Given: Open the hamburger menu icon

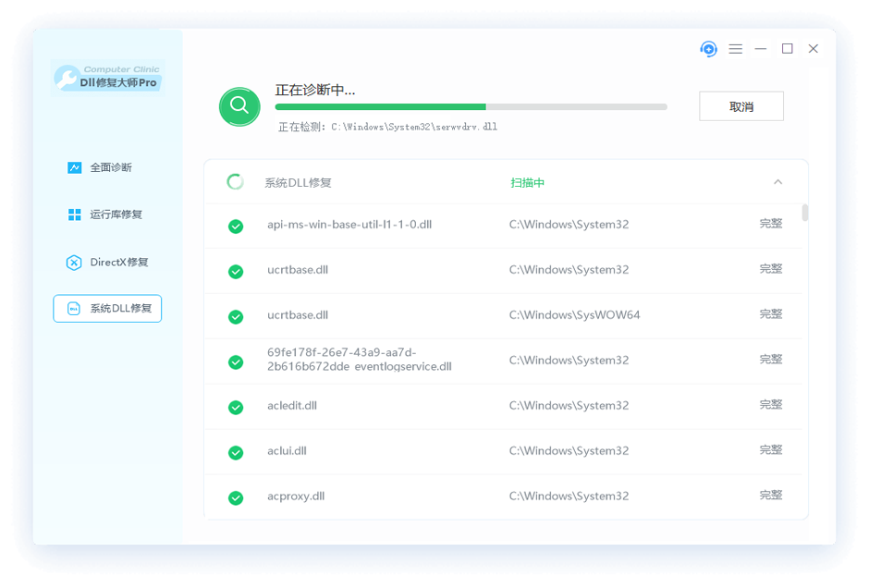Looking at the screenshot, I should point(736,49).
